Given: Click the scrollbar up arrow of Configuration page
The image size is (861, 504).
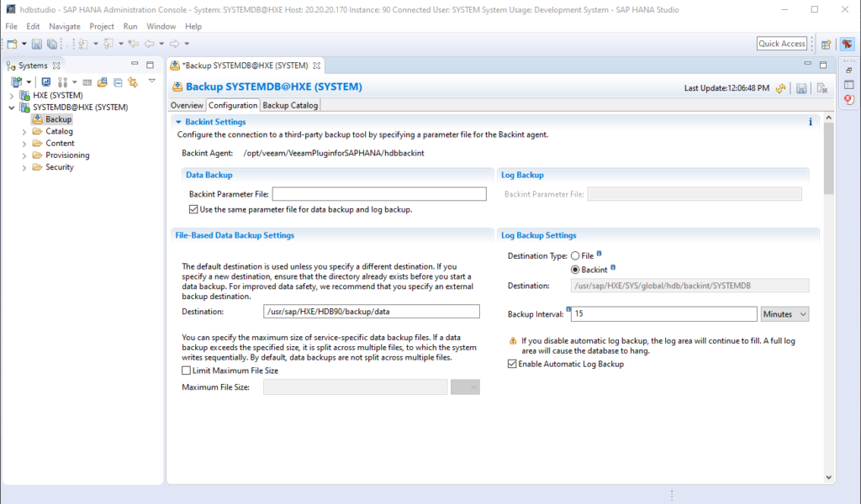Looking at the screenshot, I should coord(828,118).
